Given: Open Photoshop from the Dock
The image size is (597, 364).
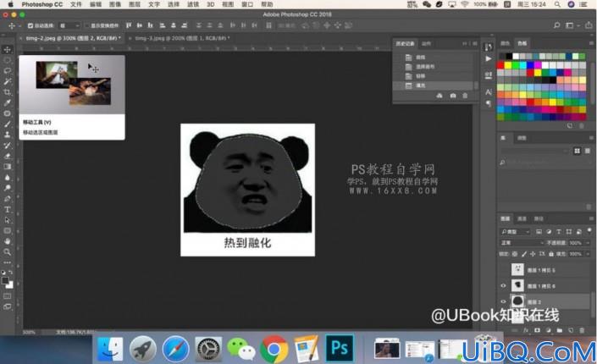Looking at the screenshot, I should 340,348.
